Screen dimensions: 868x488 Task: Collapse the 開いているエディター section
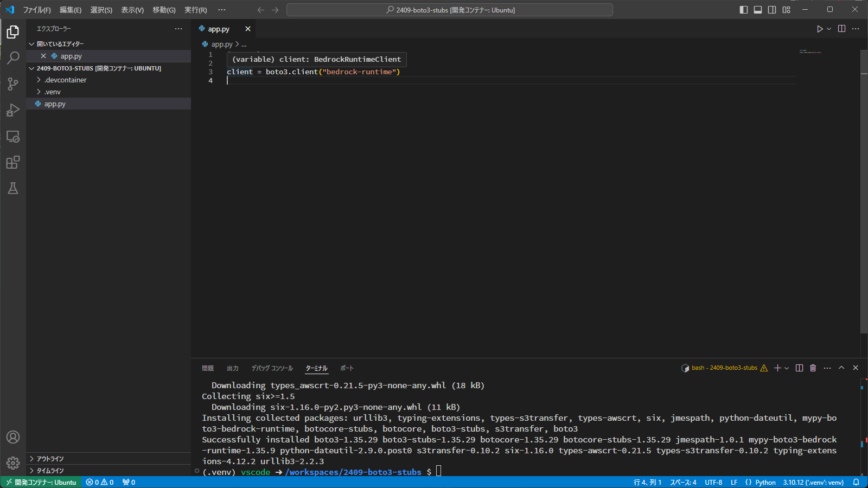click(108, 44)
